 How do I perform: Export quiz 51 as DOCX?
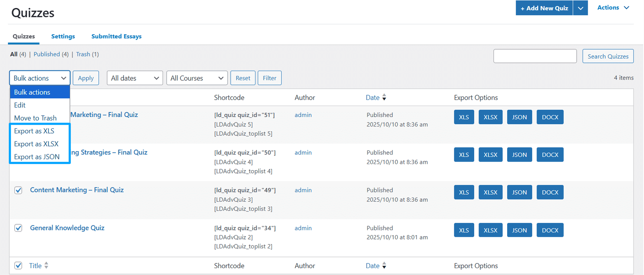[550, 117]
